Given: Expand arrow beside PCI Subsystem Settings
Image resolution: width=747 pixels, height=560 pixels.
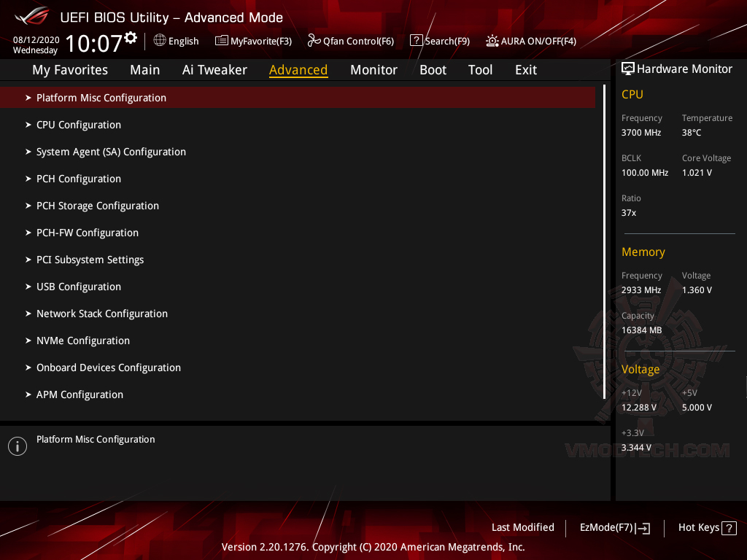Looking at the screenshot, I should point(28,260).
